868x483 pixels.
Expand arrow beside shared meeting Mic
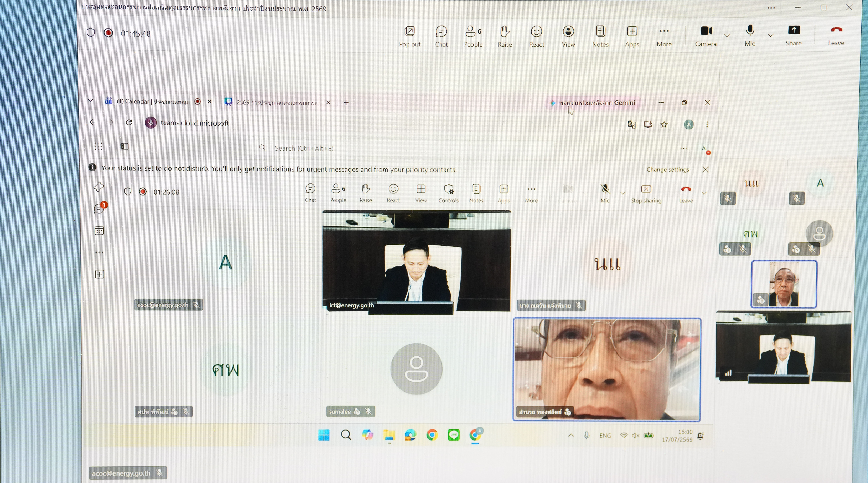tap(623, 193)
